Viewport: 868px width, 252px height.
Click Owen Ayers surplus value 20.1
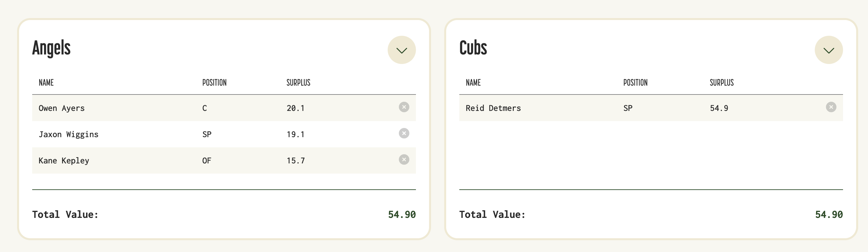pos(295,108)
